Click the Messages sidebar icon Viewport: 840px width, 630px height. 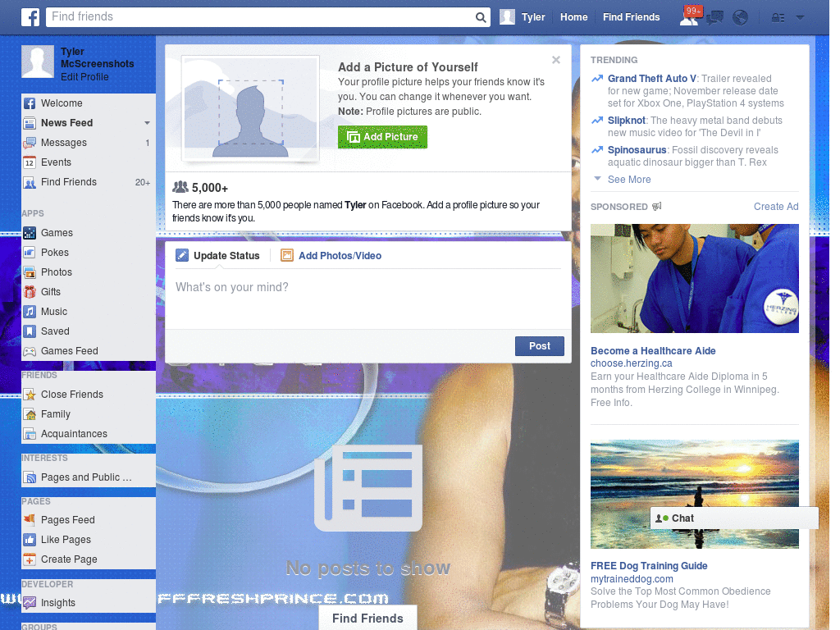[30, 143]
